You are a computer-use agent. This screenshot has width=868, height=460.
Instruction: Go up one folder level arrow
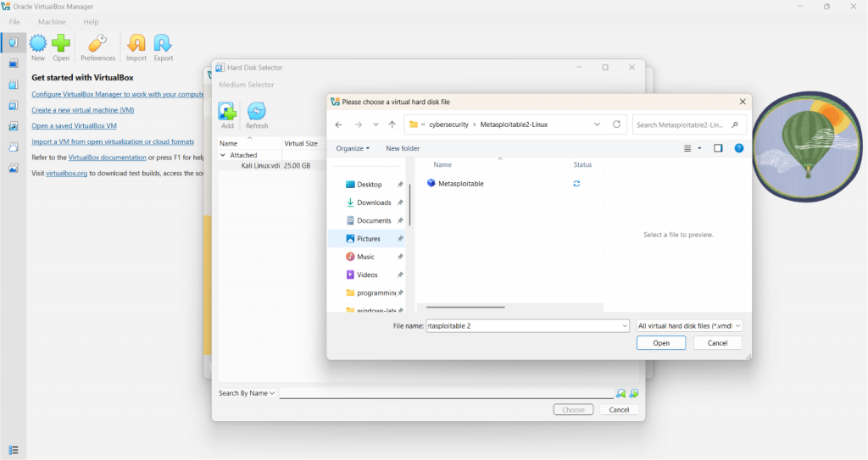coord(392,125)
